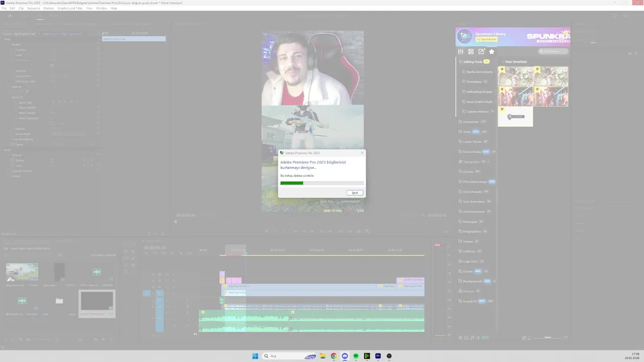The width and height of the screenshot is (644, 362).
Task: Click the import media icon beside star
Action: [481, 51]
